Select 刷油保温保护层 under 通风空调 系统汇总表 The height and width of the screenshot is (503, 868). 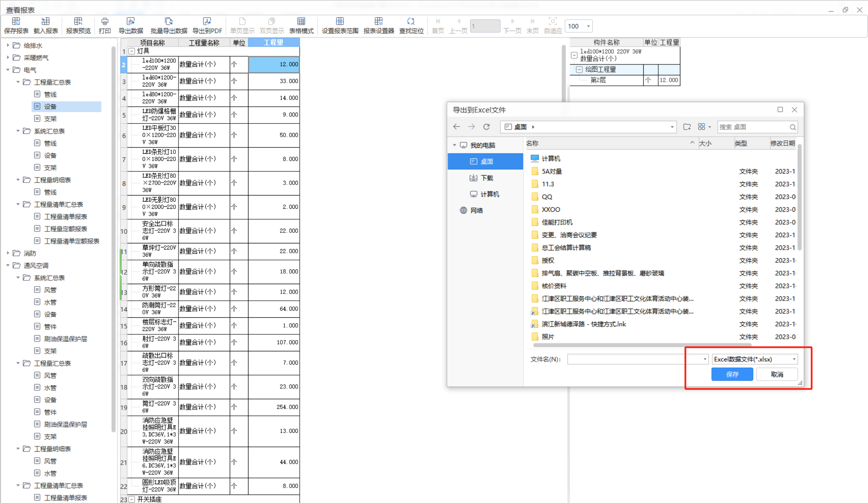66,339
